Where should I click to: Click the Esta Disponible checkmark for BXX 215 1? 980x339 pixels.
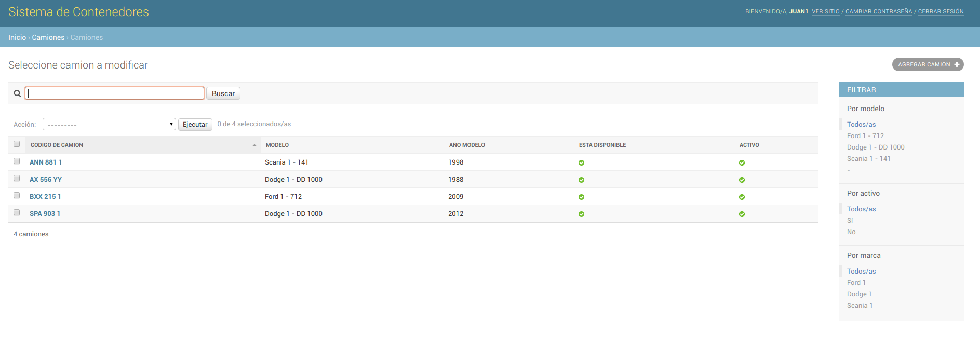pyautogui.click(x=581, y=197)
